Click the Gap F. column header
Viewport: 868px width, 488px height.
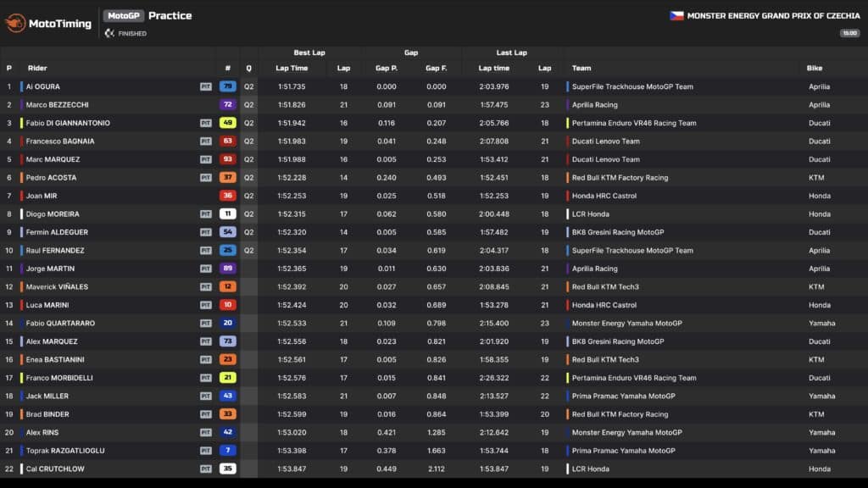click(x=437, y=68)
